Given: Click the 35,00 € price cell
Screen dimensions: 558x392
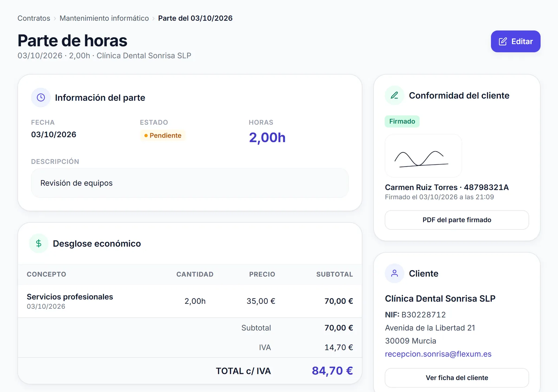Looking at the screenshot, I should click(x=261, y=301).
